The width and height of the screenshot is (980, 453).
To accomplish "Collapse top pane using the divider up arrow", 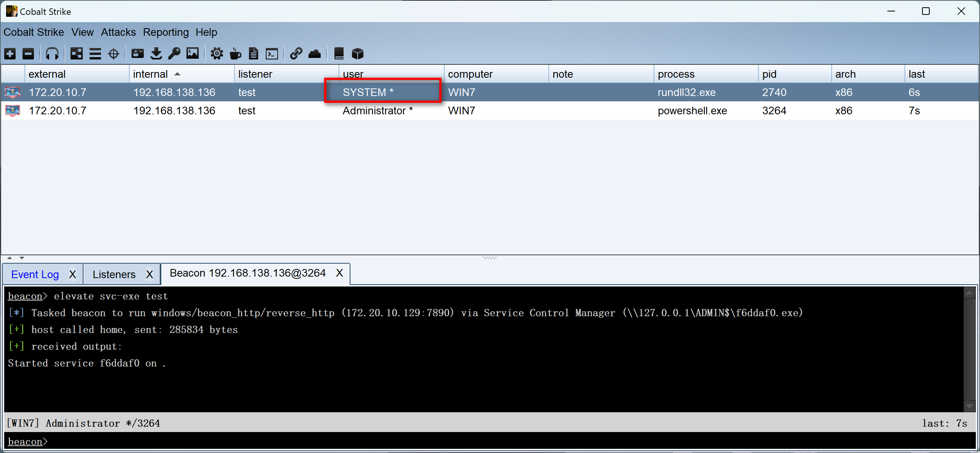I will point(10,258).
